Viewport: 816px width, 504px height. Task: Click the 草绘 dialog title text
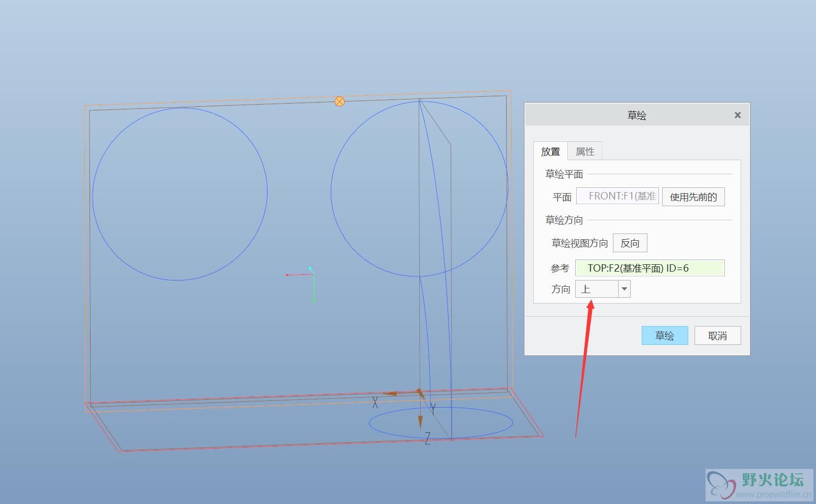pyautogui.click(x=637, y=115)
